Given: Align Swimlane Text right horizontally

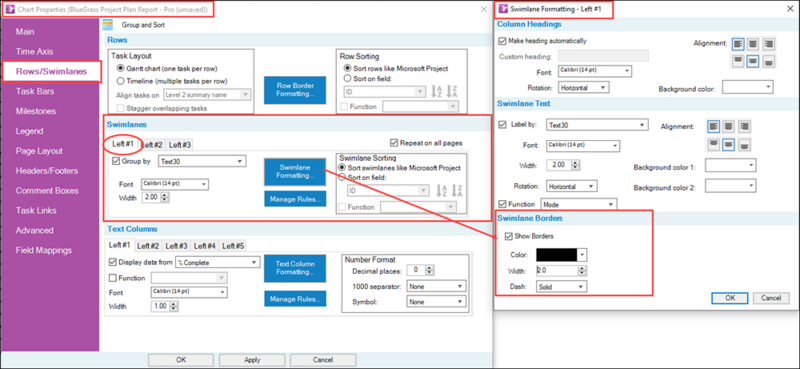Looking at the screenshot, I should click(744, 126).
